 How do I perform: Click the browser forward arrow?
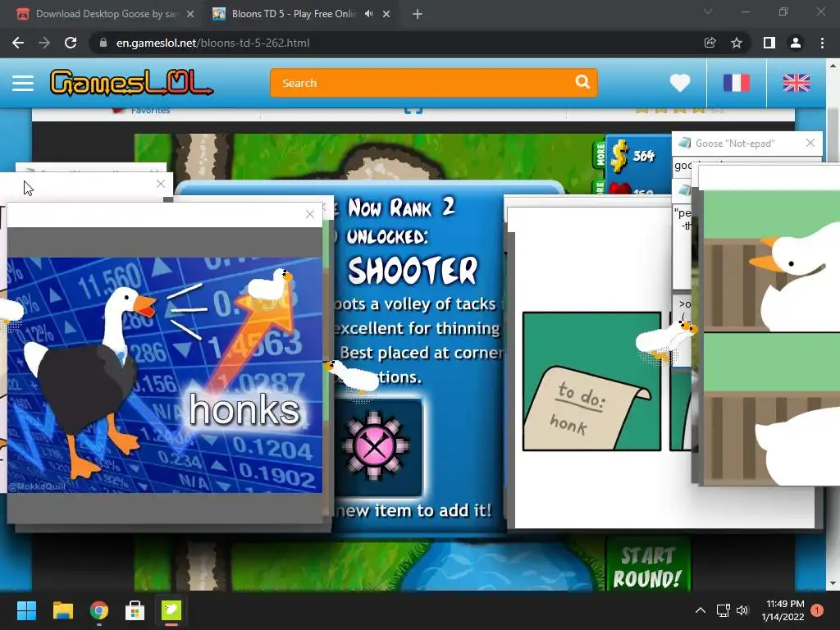click(x=44, y=43)
